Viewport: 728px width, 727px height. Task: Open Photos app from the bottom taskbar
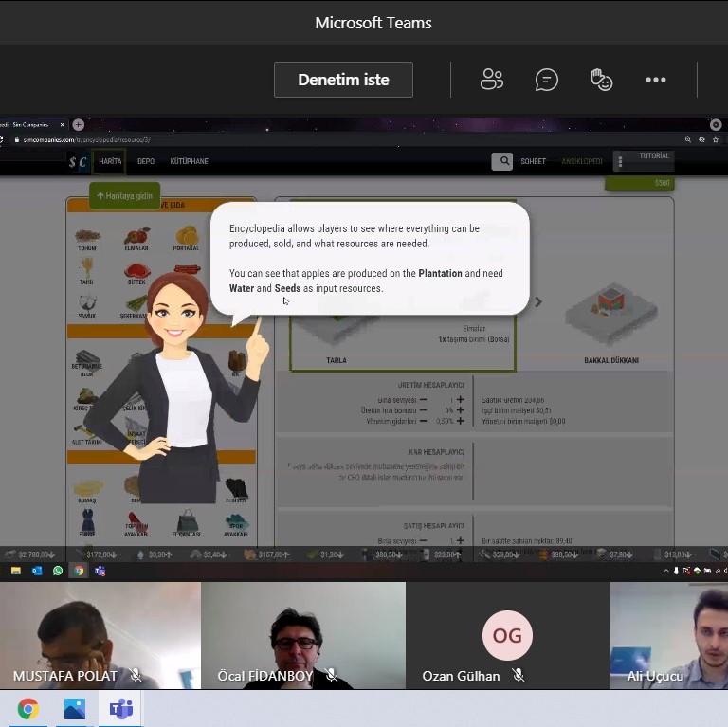[75, 708]
